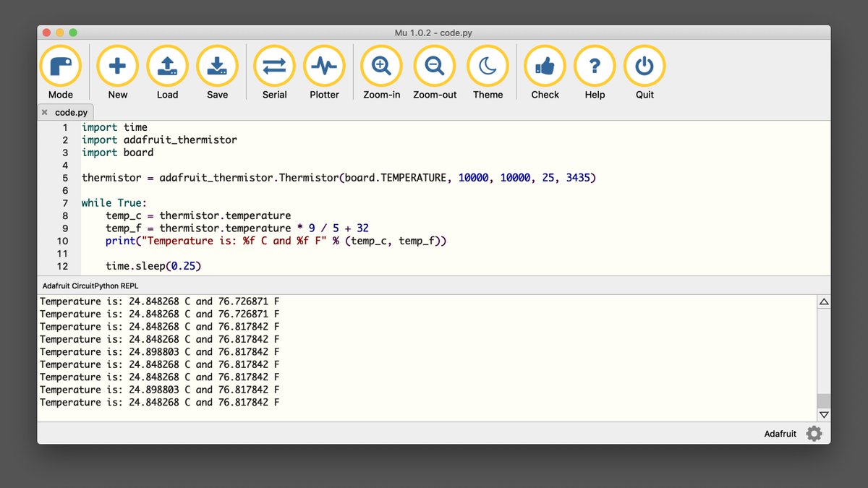Quit the Mu editor
Viewport: 868px width, 488px height.
pos(644,72)
